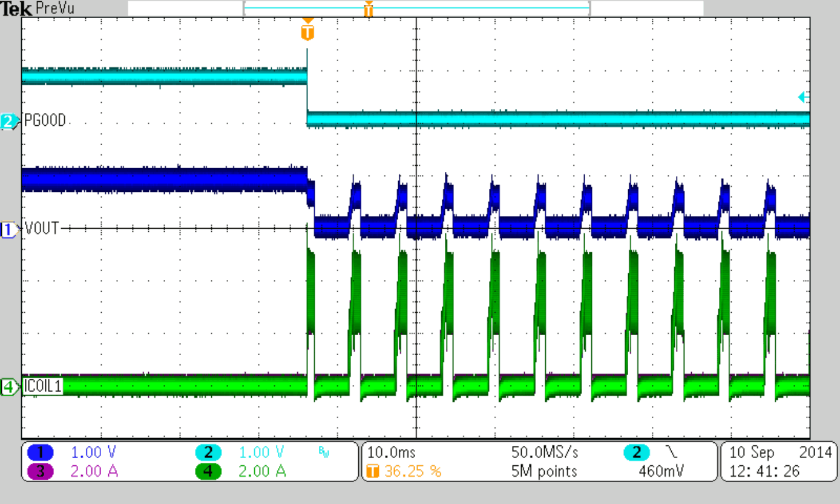The image size is (840, 504).
Task: Select the date and time panel
Action: (x=776, y=460)
